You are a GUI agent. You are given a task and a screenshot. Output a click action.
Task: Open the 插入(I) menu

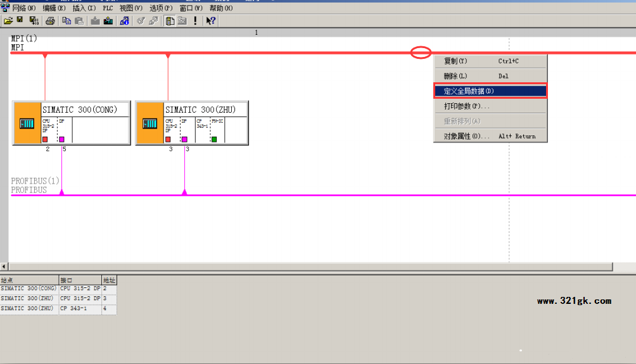click(x=84, y=8)
